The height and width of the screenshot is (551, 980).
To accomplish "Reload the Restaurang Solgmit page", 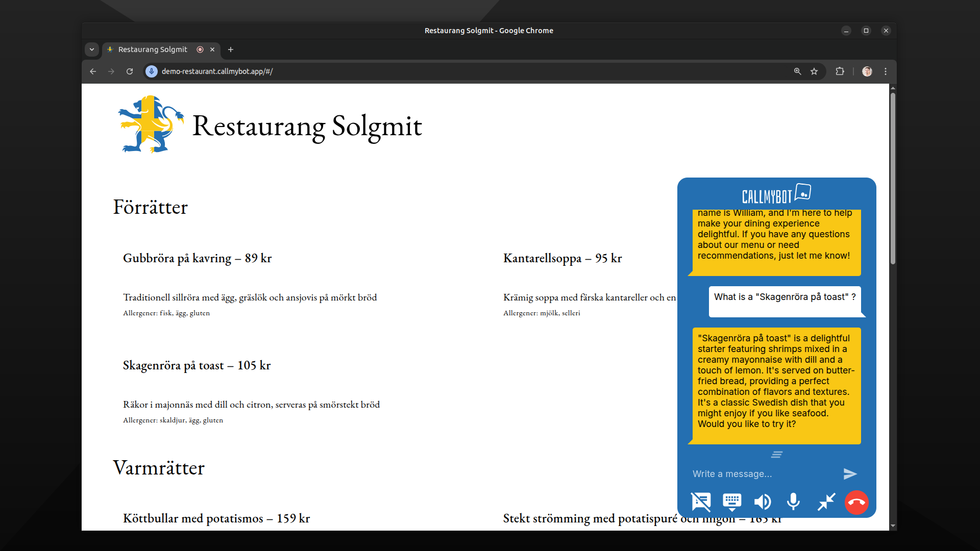I will tap(130, 71).
